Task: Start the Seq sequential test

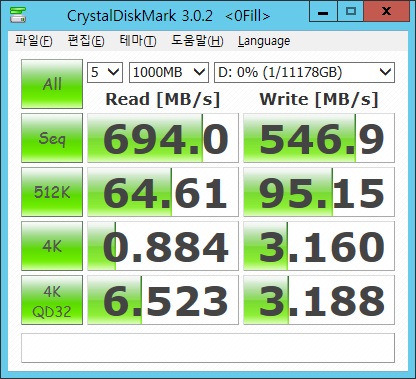Action: point(52,138)
